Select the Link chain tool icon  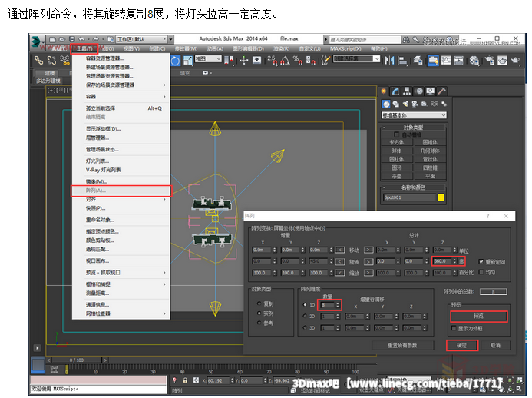(x=38, y=61)
